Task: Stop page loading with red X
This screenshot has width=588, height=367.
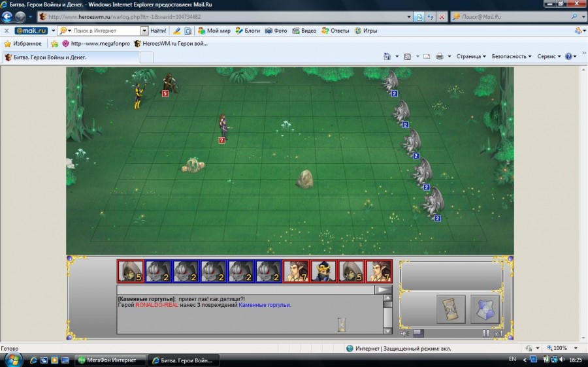Action: (x=442, y=17)
